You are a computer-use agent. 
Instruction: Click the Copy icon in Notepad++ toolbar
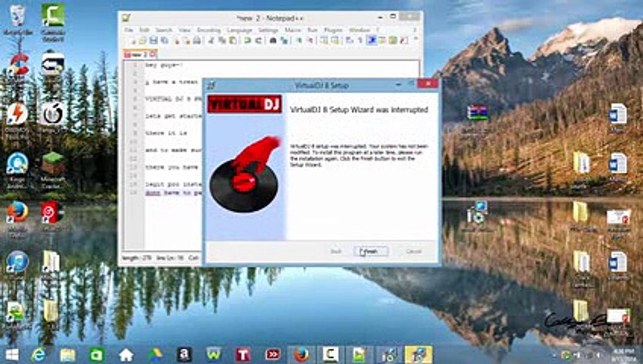(x=222, y=40)
